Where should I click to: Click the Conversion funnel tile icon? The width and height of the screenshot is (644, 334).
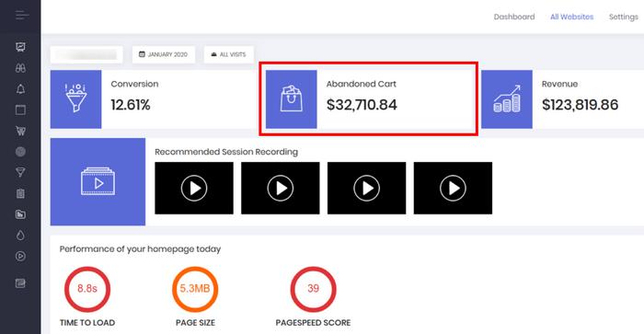[x=76, y=99]
